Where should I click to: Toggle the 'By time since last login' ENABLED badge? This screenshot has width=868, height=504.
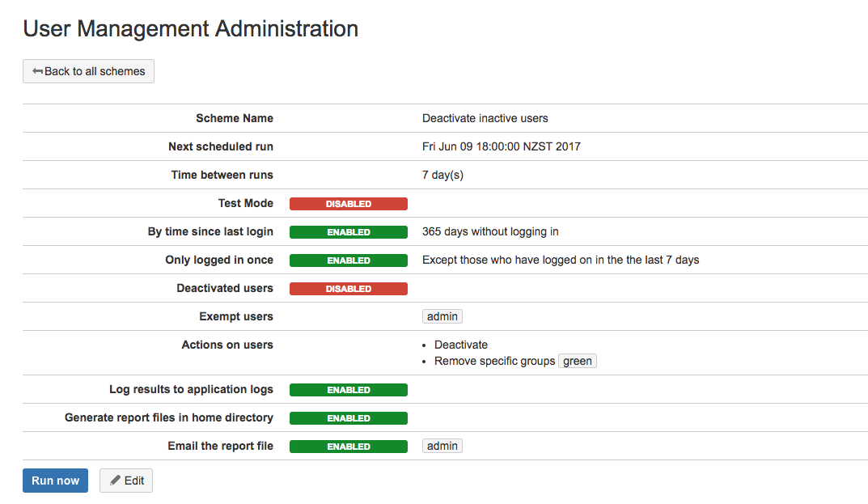[348, 231]
